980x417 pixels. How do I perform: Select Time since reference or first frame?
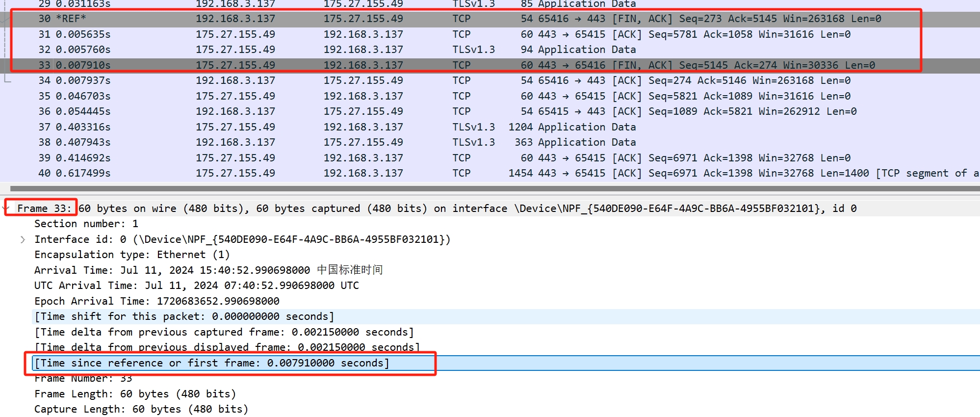[212, 363]
